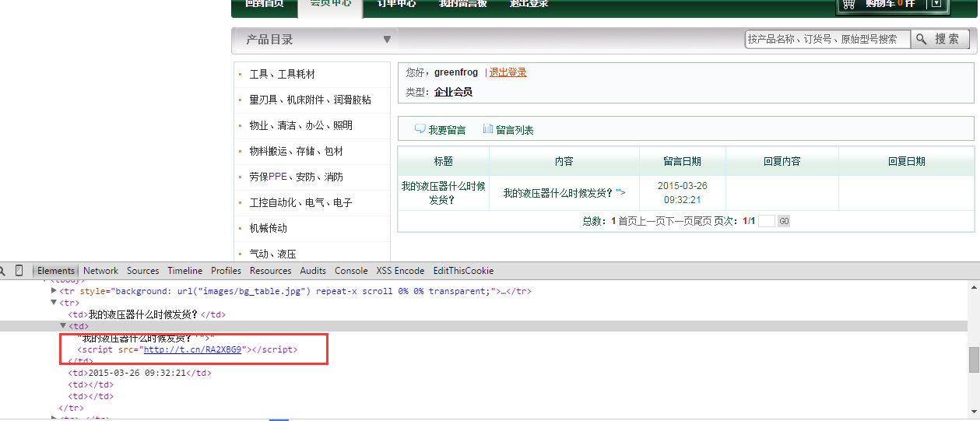Image resolution: width=980 pixels, height=421 pixels.
Task: Click the 回复日期 column header
Action: [x=907, y=161]
